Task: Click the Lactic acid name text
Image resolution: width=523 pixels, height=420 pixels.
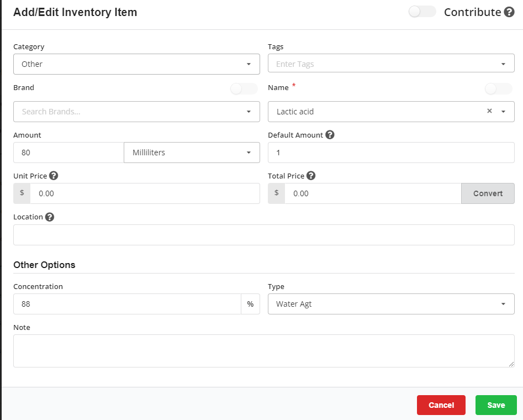Action: click(x=295, y=112)
